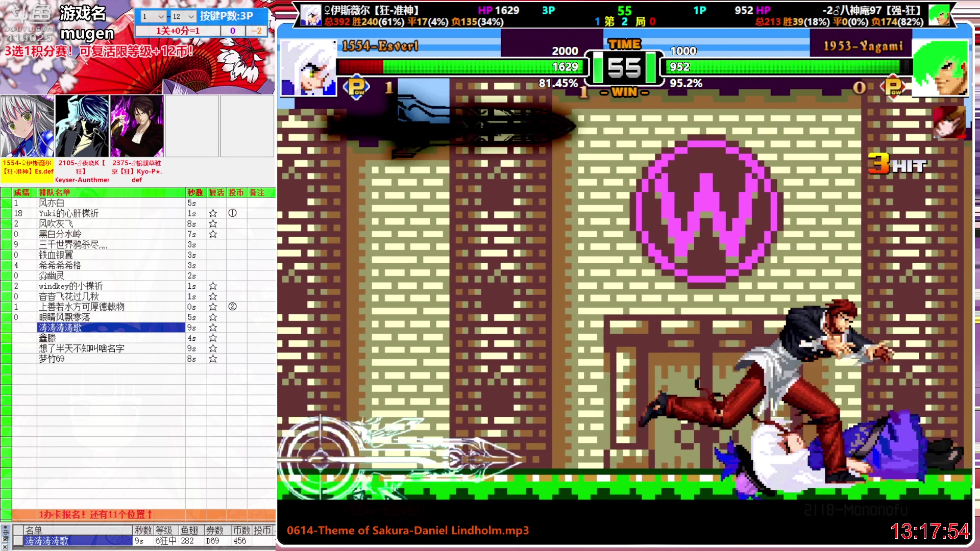Click the green-haired Yagami portrait in the HUD
The width and height of the screenshot is (980, 551).
940,68
